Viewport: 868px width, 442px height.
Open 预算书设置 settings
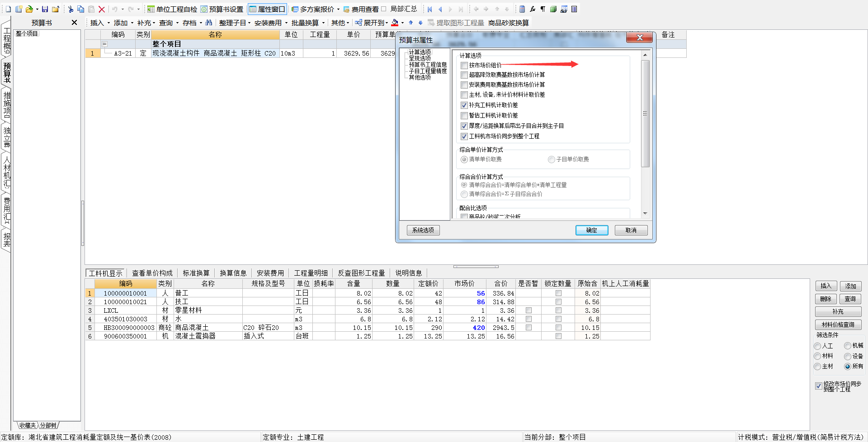[x=222, y=9]
